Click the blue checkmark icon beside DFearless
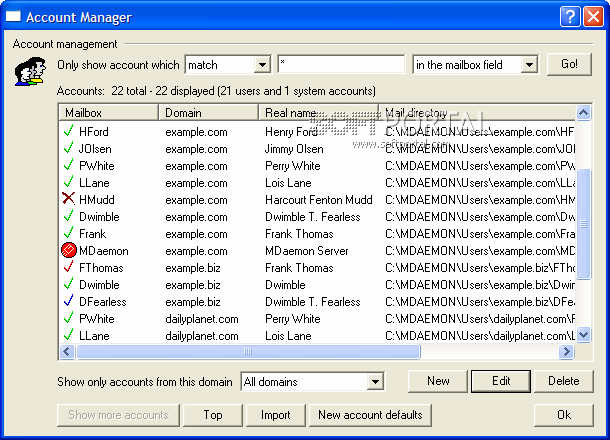Image resolution: width=610 pixels, height=440 pixels. pyautogui.click(x=68, y=301)
